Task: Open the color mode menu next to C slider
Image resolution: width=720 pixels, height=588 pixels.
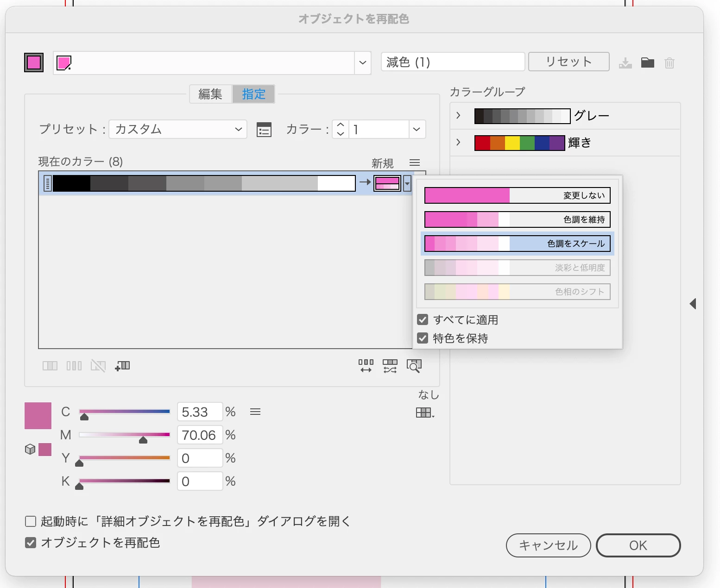Action: point(255,412)
